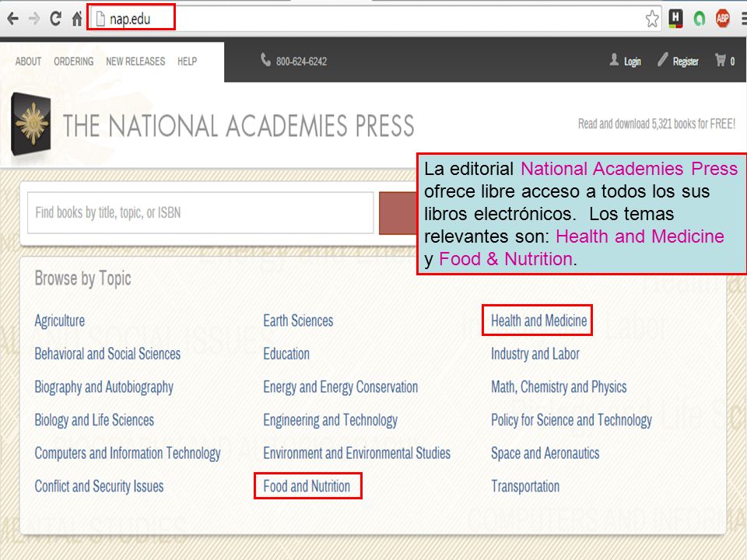
Task: Open the Food and Nutrition topic
Action: (307, 486)
